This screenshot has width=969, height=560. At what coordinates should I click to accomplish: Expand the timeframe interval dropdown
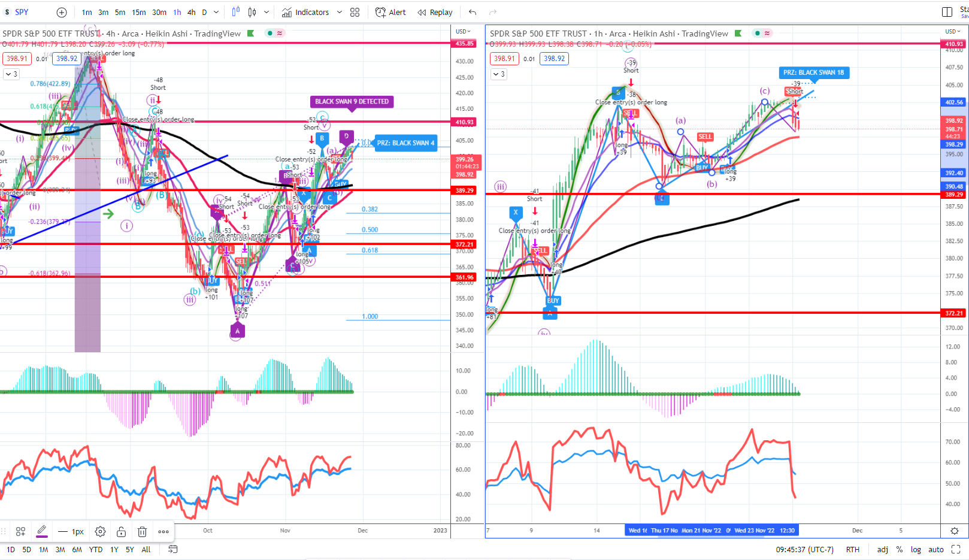pos(216,12)
